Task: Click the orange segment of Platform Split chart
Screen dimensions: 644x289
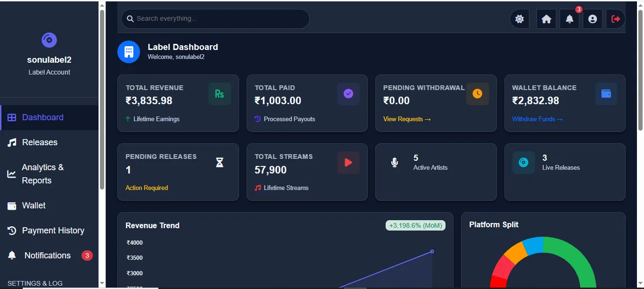Action: click(x=515, y=254)
